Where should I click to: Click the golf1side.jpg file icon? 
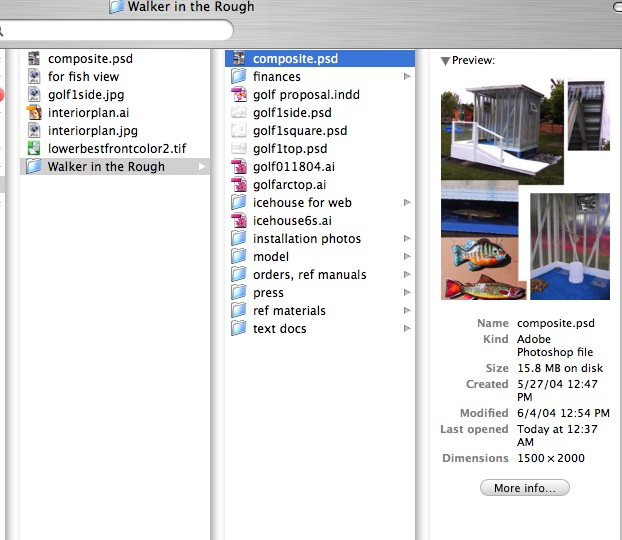click(x=34, y=95)
